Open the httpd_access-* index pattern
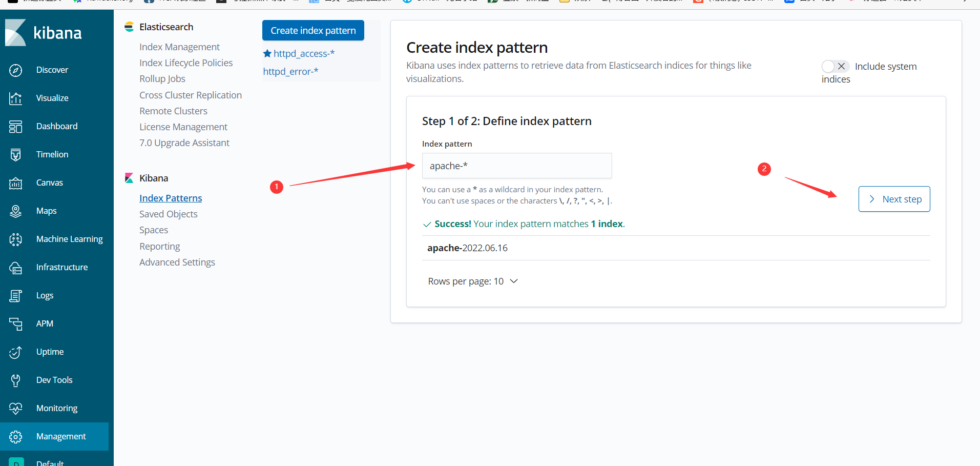The width and height of the screenshot is (980, 466). coord(304,53)
